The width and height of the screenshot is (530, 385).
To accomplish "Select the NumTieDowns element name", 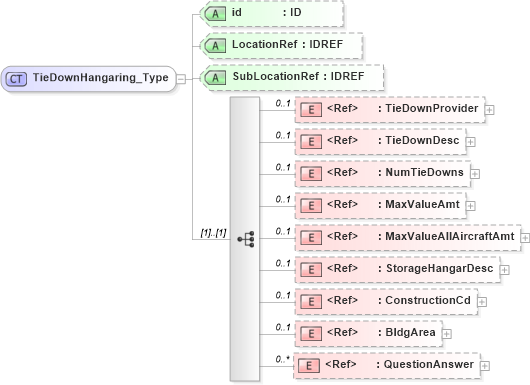I will point(425,172).
